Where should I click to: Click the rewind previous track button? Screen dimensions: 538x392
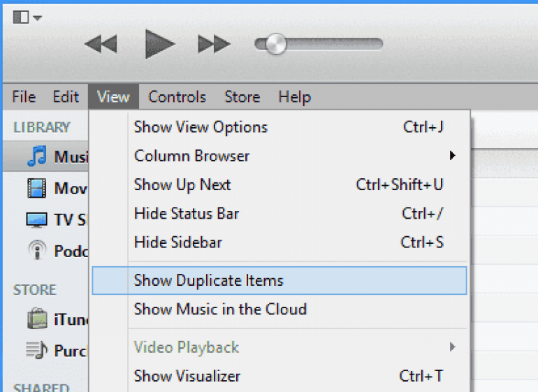pos(101,44)
